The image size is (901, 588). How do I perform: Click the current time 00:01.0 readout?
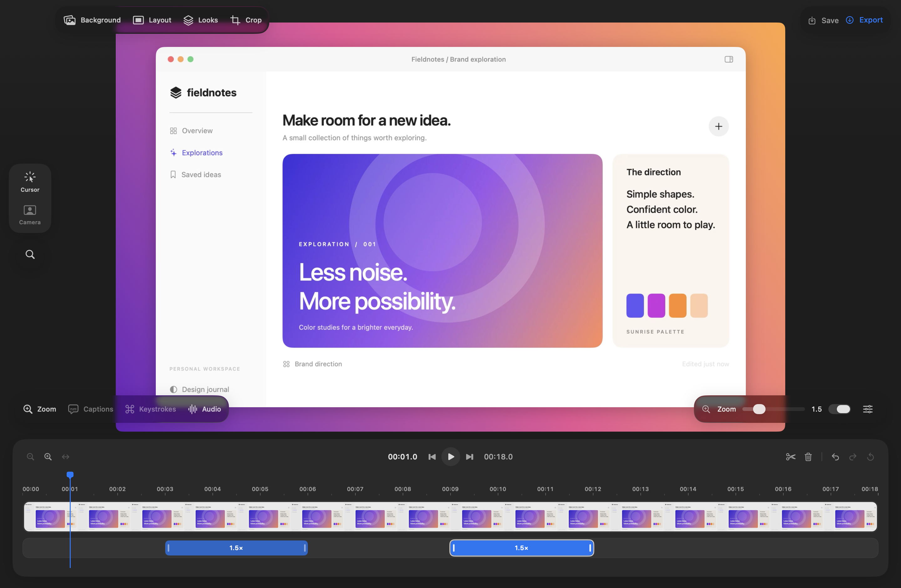click(402, 457)
